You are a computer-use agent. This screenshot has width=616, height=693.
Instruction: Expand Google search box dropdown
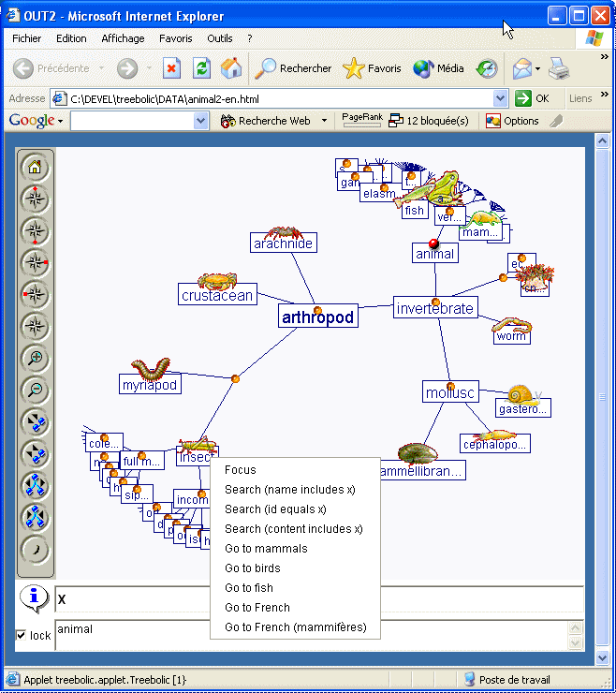coord(200,121)
